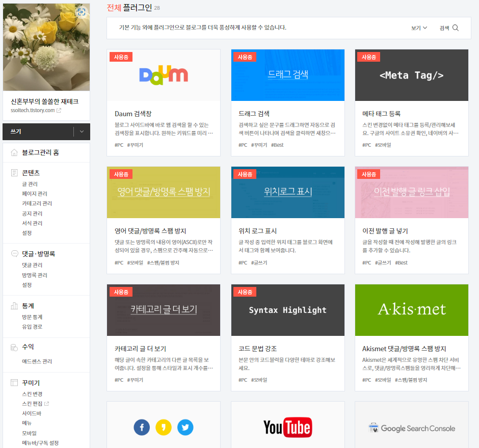Click the 사용중 badge on Daum card
Screen dimensions: 479x448
pyautogui.click(x=121, y=57)
